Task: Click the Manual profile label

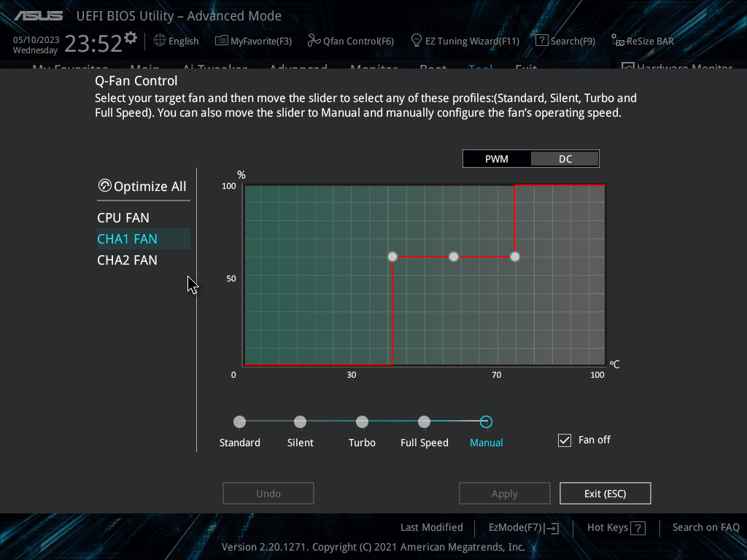Action: tap(486, 443)
